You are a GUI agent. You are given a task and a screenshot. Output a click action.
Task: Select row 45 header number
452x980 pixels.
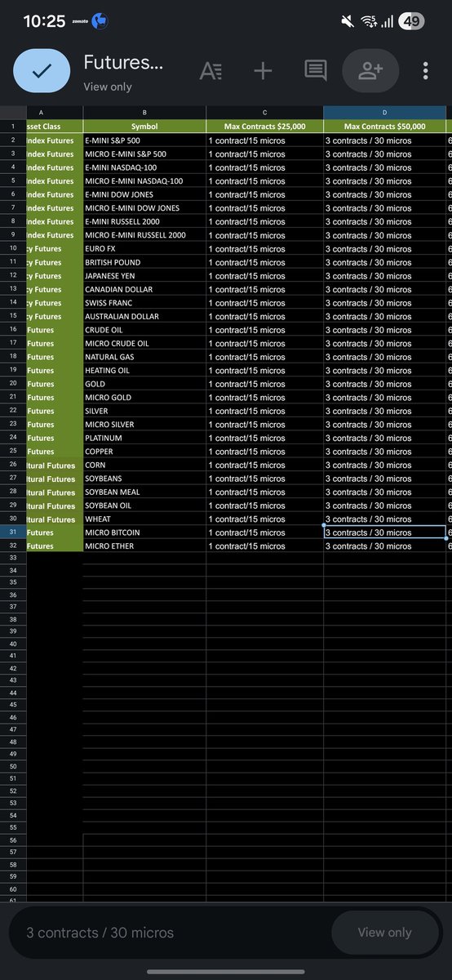click(13, 705)
